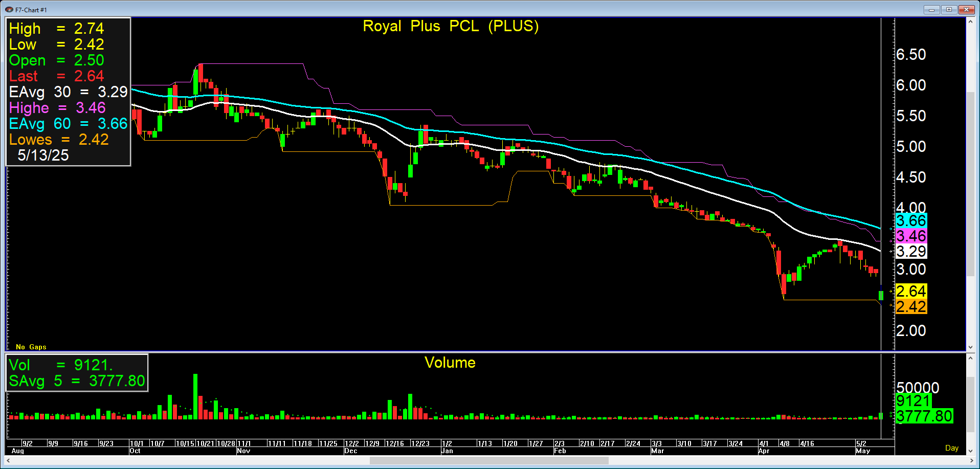Click the Oct month label on time axis
The width and height of the screenshot is (980, 469).
coord(135,451)
